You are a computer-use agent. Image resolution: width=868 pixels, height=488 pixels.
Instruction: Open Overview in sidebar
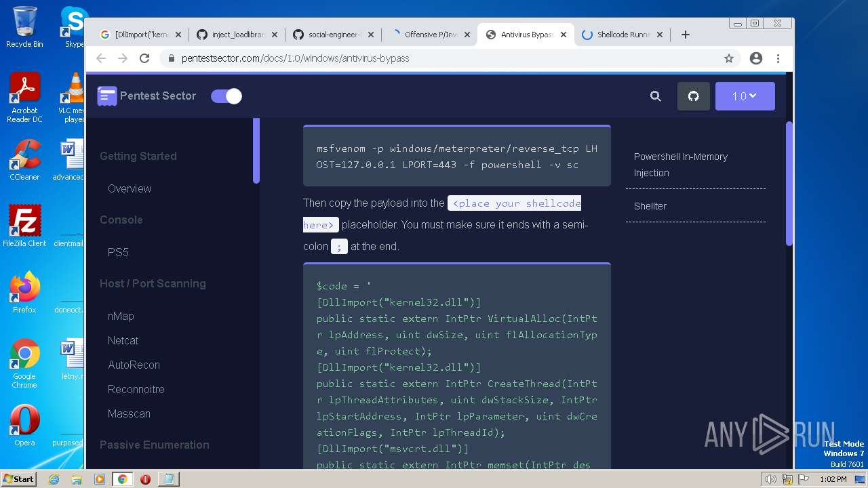[x=130, y=188]
